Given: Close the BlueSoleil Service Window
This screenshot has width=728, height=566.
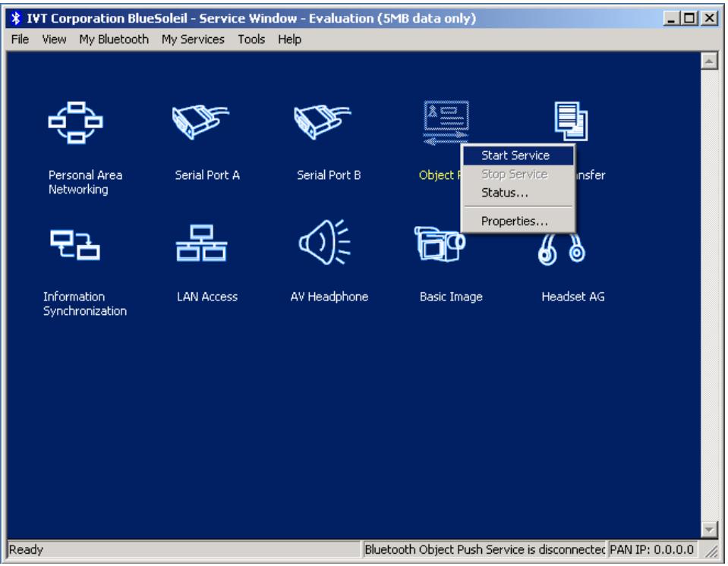Looking at the screenshot, I should click(709, 18).
